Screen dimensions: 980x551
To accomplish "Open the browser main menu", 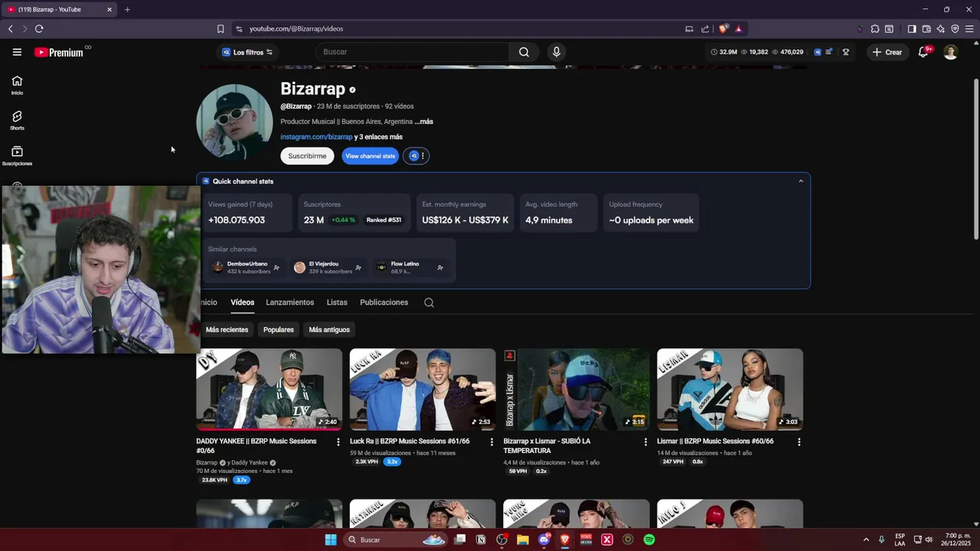I will tap(969, 28).
